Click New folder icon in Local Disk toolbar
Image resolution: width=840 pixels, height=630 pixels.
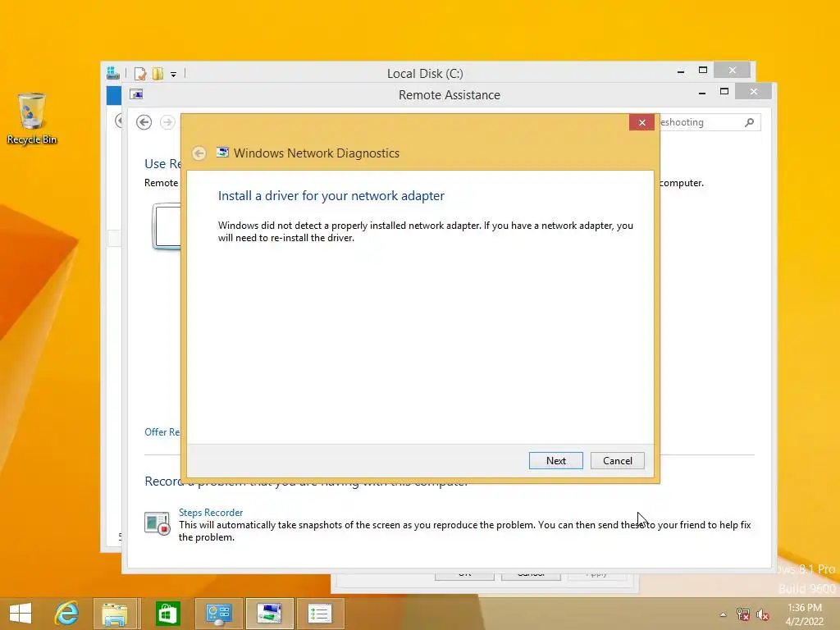tap(157, 73)
